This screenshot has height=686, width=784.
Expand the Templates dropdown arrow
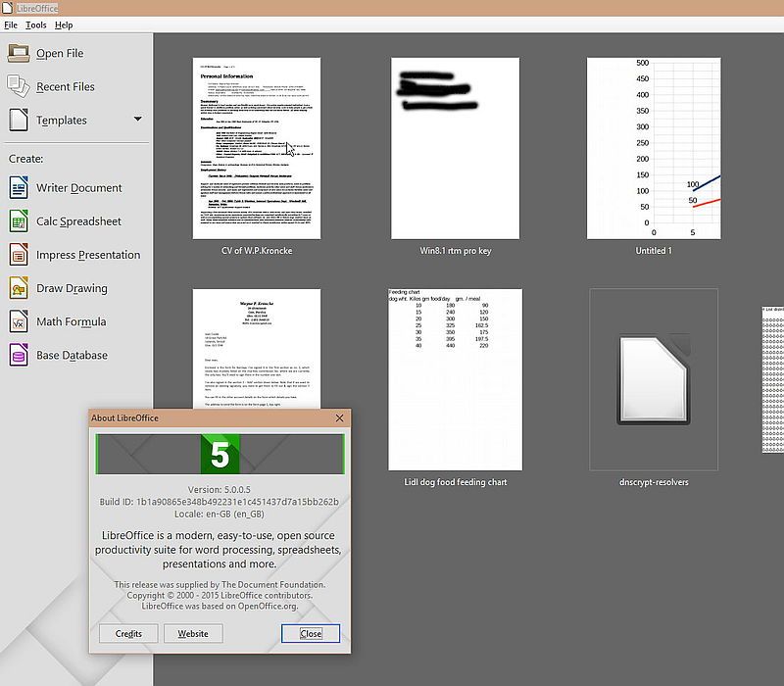[x=137, y=119]
